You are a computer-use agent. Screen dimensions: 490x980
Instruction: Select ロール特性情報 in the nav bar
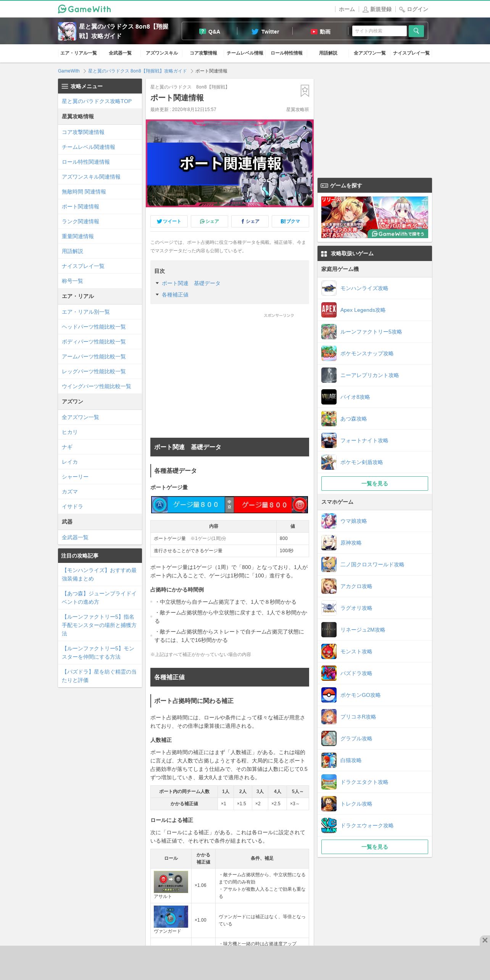click(287, 53)
